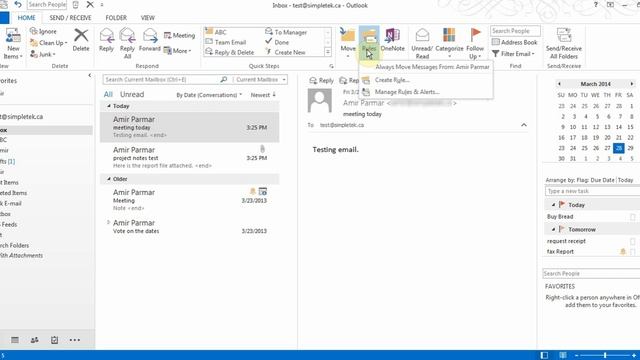Run the To Manager quick step
The image size is (640, 360).
286,32
